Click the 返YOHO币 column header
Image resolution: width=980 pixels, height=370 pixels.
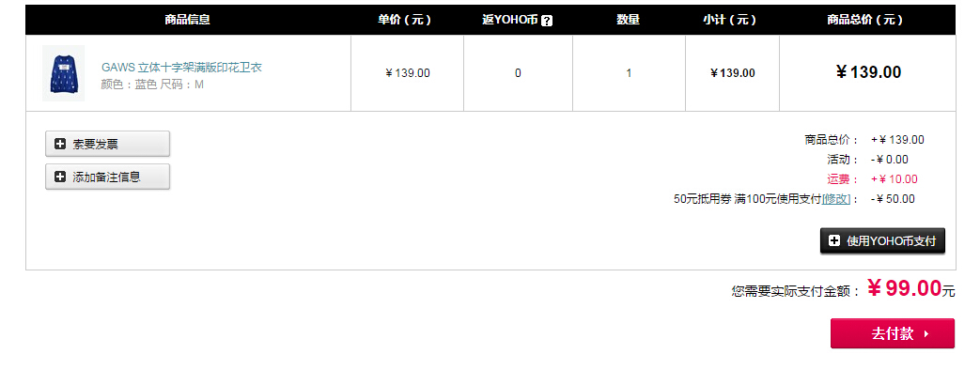510,20
